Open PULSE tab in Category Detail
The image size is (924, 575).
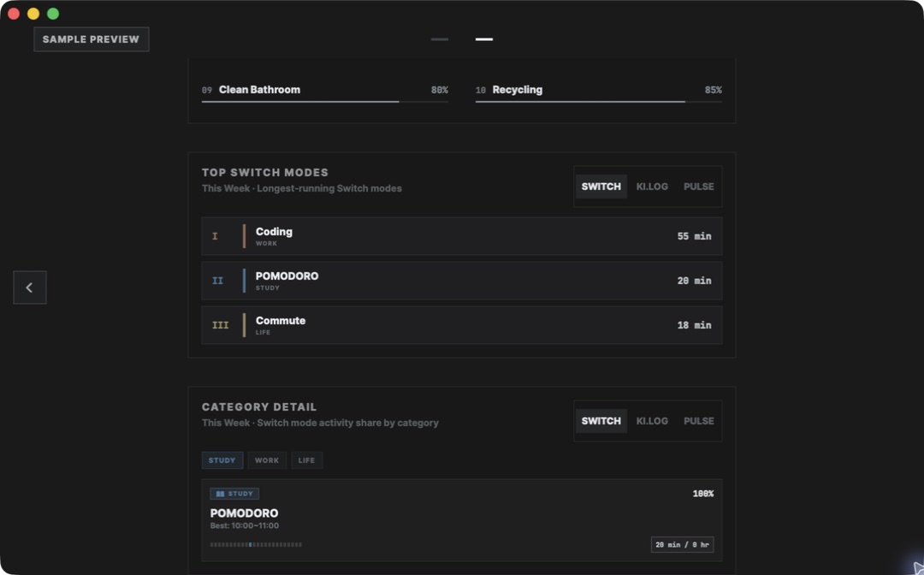pyautogui.click(x=698, y=421)
